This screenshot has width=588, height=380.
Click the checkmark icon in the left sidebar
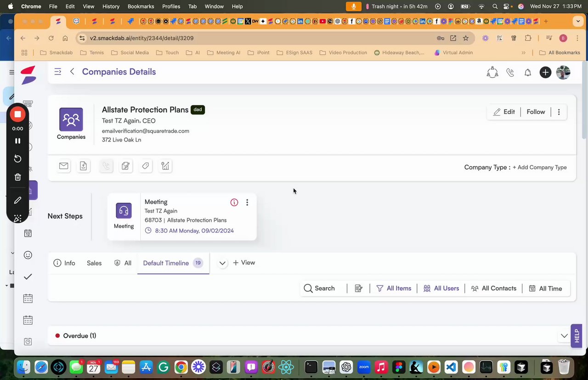(x=28, y=276)
